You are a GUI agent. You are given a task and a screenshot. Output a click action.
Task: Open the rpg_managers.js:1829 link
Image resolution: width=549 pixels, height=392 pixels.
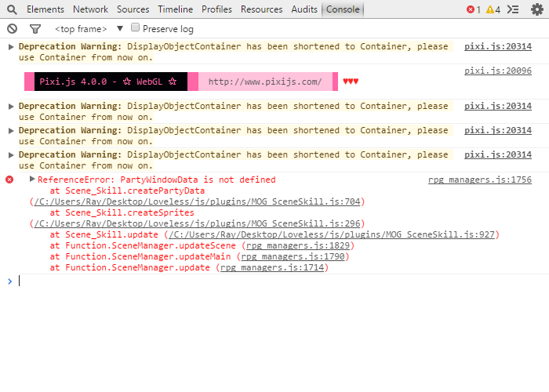point(298,245)
